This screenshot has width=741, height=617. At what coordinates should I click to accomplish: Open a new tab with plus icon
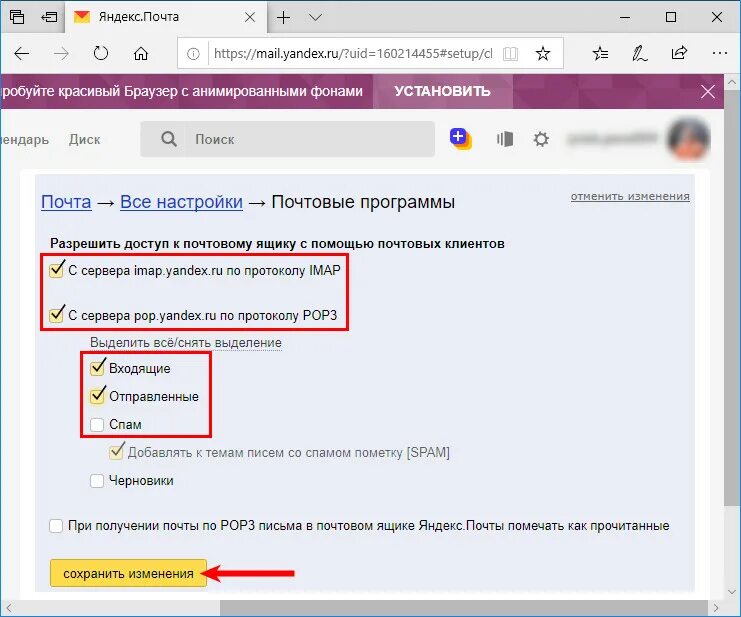(284, 18)
